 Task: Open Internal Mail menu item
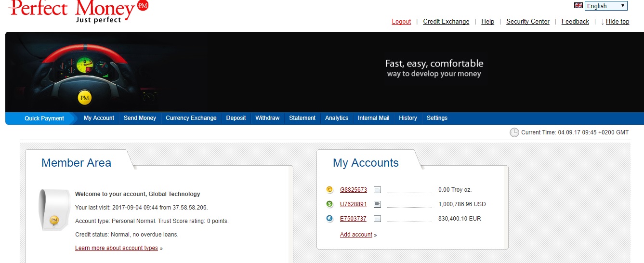click(x=373, y=118)
